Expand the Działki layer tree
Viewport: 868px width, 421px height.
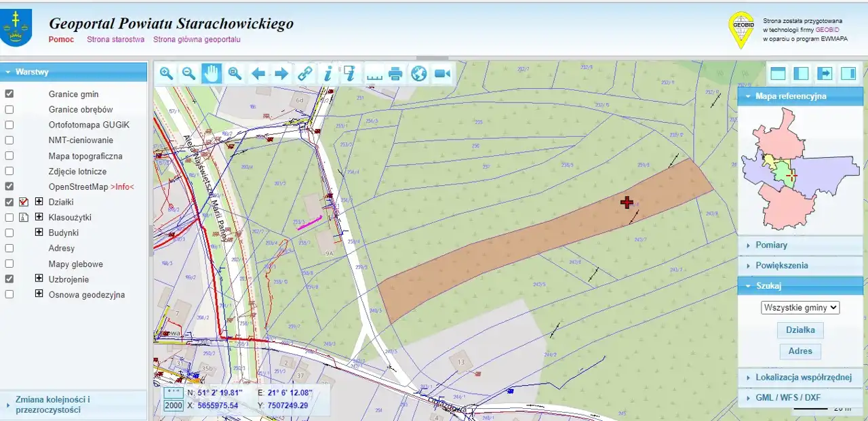pos(39,201)
